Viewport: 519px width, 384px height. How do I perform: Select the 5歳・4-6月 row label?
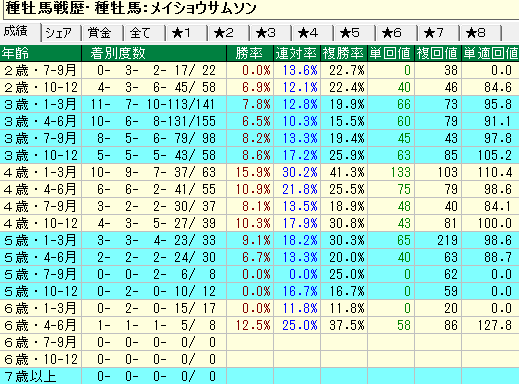click(41, 257)
